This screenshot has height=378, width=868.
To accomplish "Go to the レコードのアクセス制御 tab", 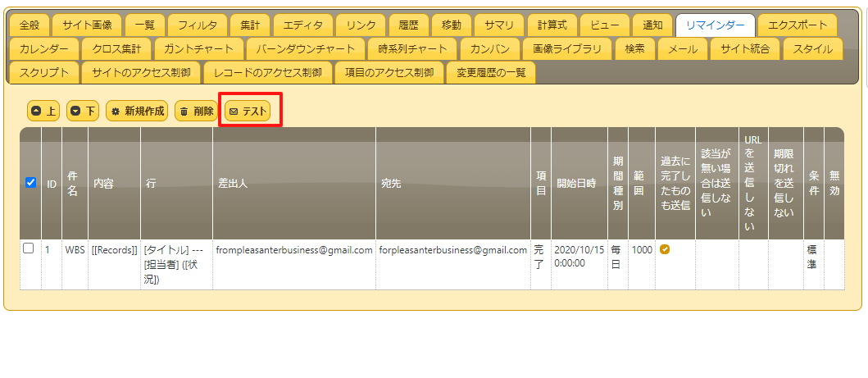I will pos(267,72).
